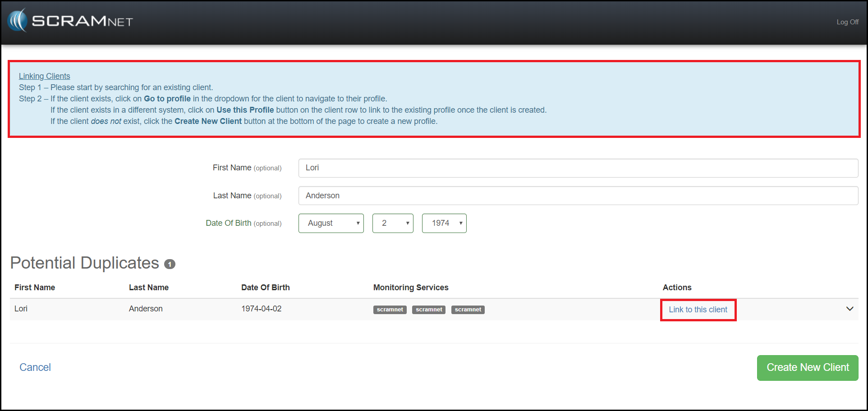Select Link to this client action
Viewport: 868px width, 411px height.
698,310
